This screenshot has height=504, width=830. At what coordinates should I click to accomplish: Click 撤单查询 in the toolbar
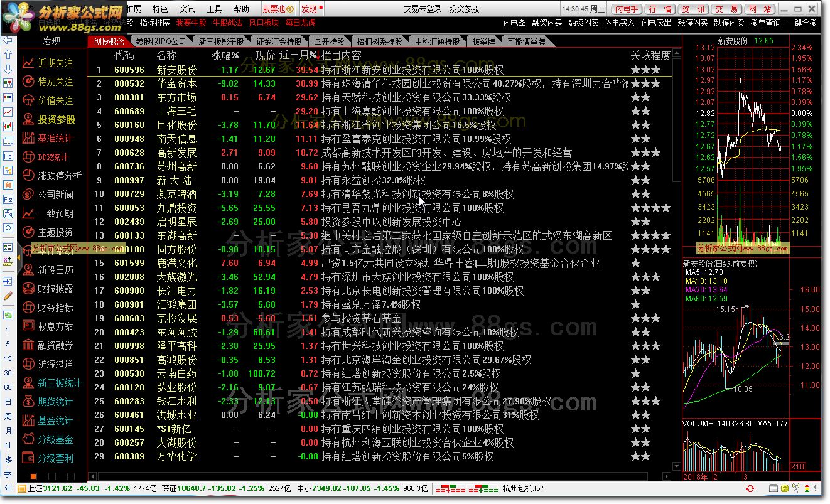[x=765, y=23]
